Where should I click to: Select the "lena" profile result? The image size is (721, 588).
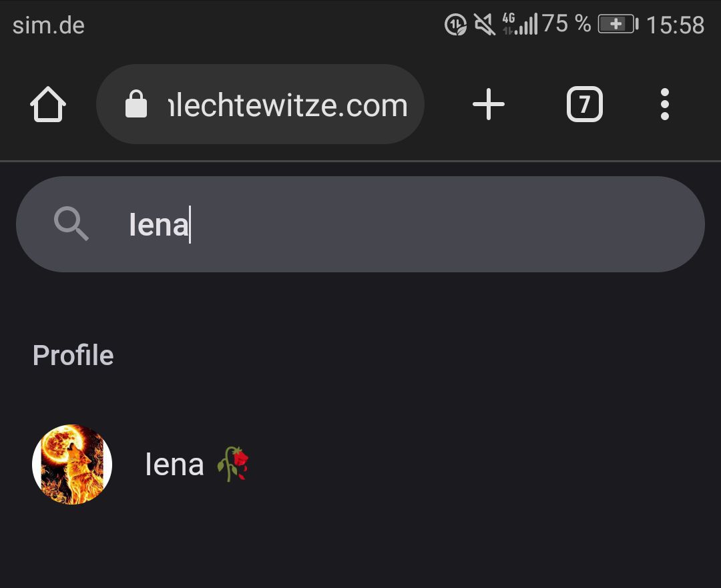coord(175,465)
